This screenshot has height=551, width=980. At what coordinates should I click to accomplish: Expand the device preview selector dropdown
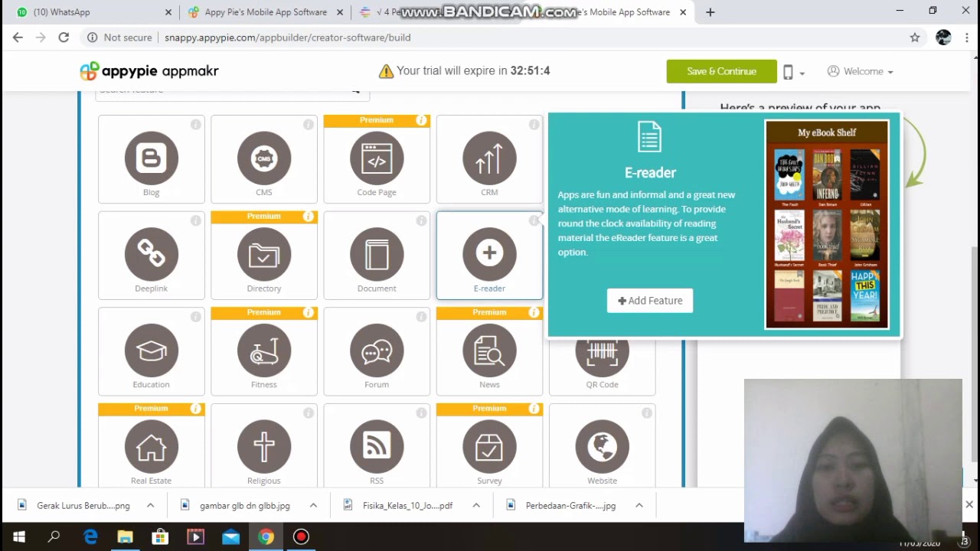pyautogui.click(x=793, y=72)
